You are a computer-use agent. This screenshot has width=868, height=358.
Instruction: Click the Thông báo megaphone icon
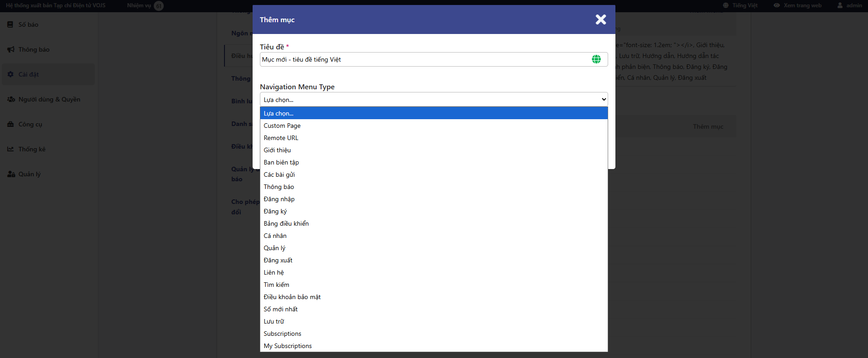10,49
